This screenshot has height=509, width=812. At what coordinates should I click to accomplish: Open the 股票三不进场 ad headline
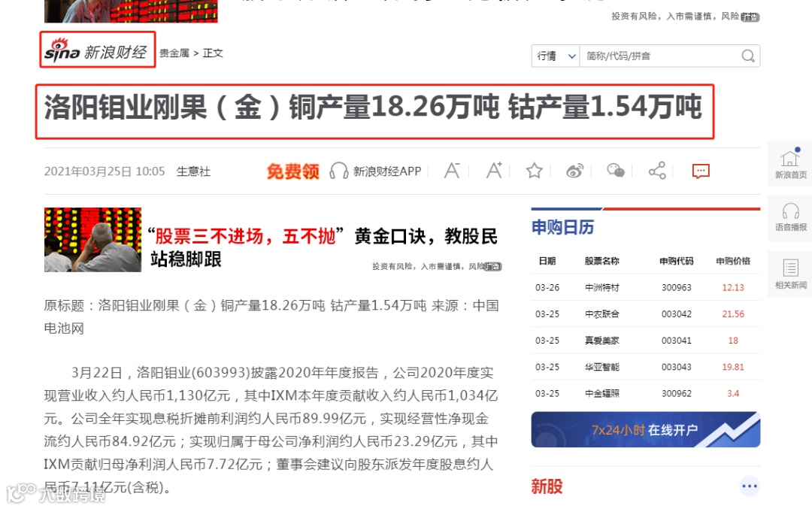[323, 247]
